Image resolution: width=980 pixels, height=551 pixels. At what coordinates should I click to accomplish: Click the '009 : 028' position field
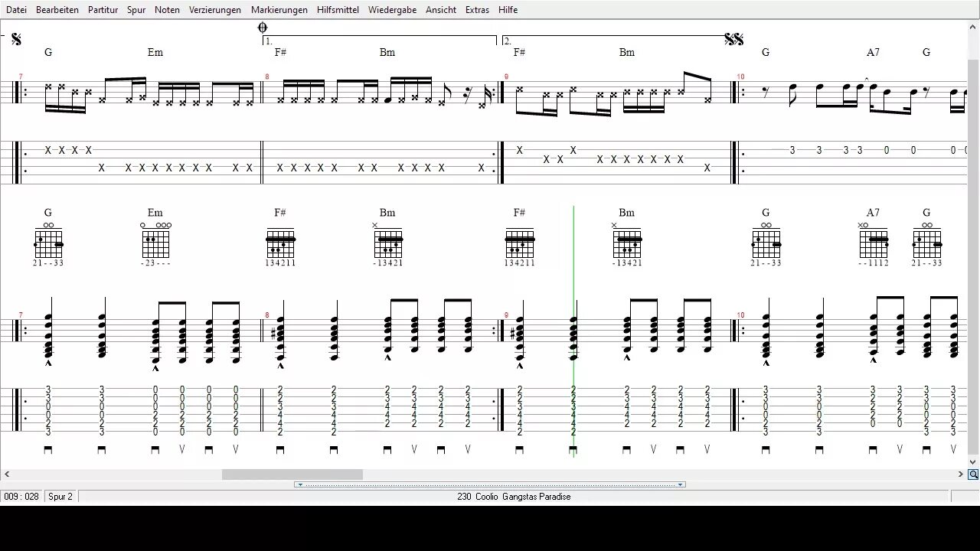click(x=21, y=497)
